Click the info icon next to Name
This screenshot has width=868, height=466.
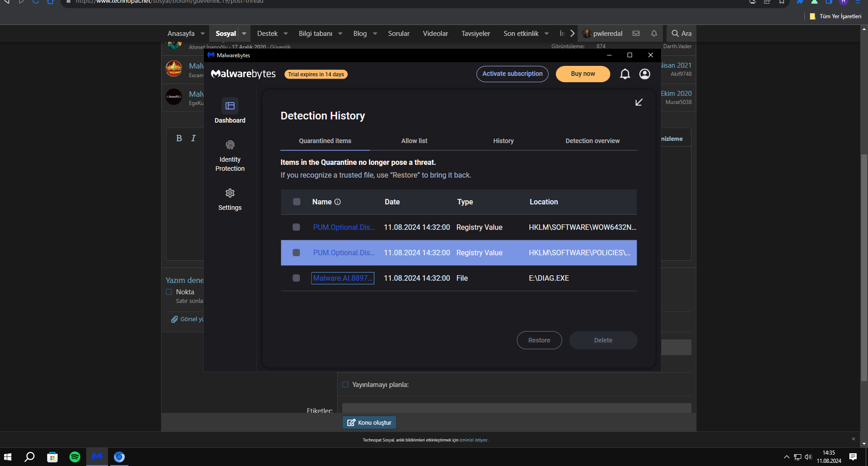tap(338, 202)
